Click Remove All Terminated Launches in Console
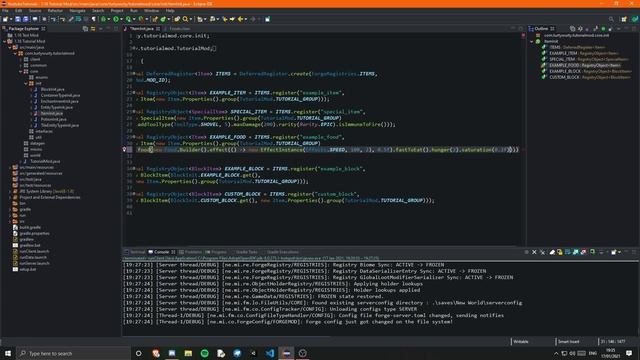Image resolution: width=640 pixels, height=360 pixels. pos(542,252)
